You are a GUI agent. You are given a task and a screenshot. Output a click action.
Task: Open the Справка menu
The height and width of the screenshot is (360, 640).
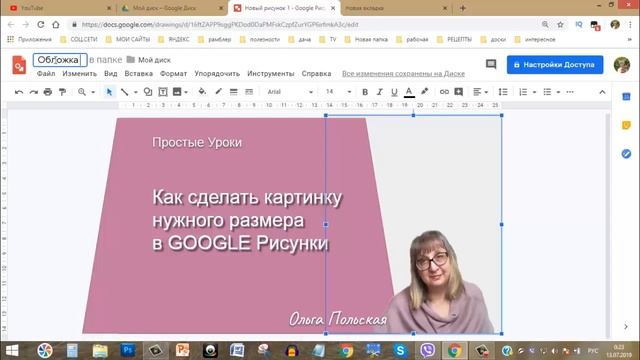316,74
